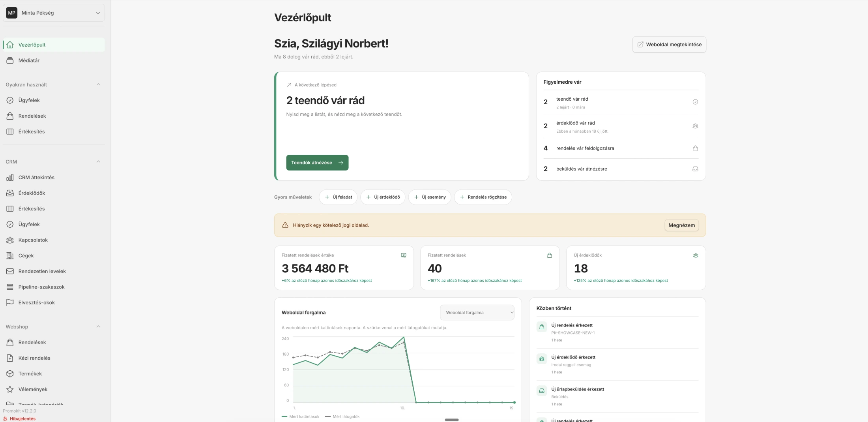Click the Hibajelentés bug report link
The image size is (868, 422).
pos(19,419)
